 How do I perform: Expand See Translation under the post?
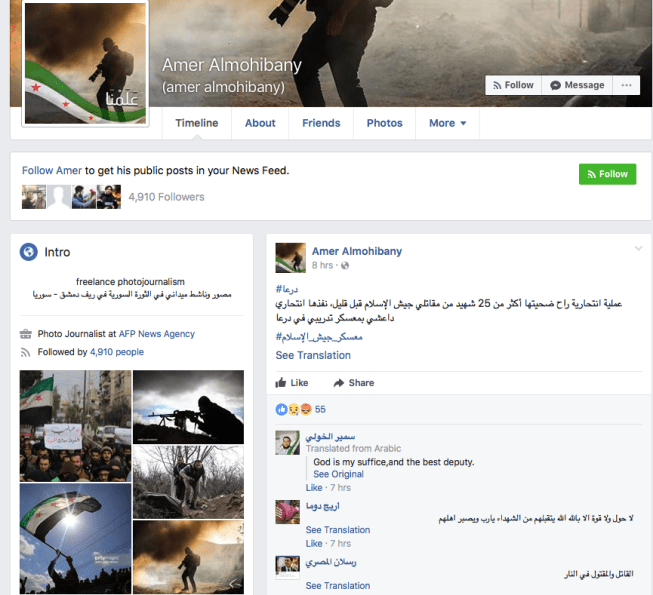pyautogui.click(x=313, y=355)
